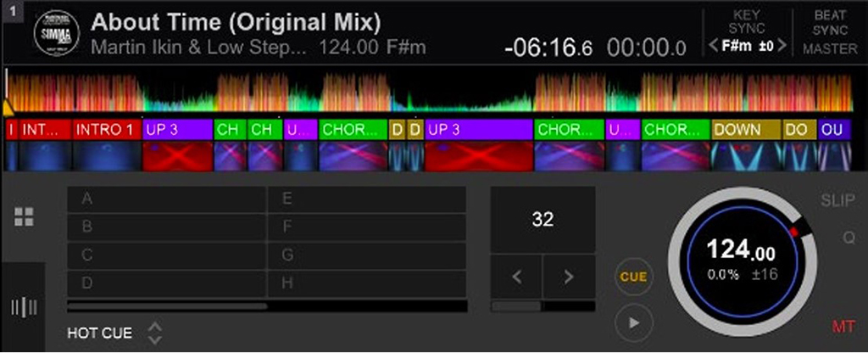
Task: Move beat jump backward with the left arrow
Action: point(516,277)
